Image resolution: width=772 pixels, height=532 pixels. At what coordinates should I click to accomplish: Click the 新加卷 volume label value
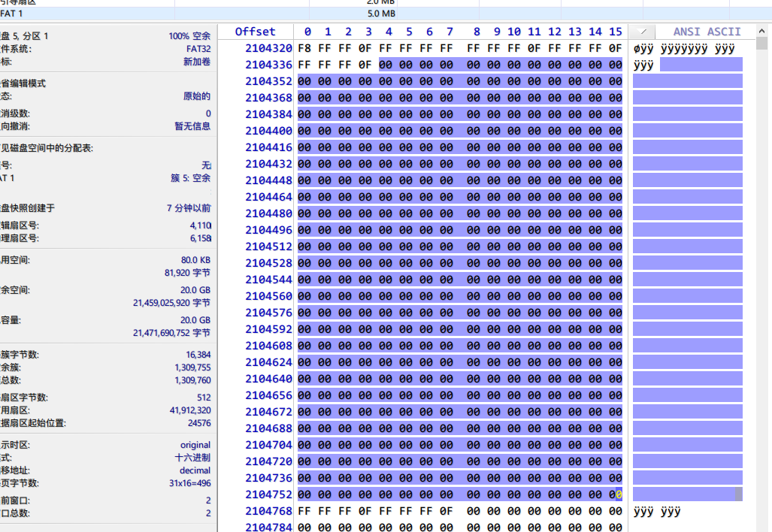197,62
